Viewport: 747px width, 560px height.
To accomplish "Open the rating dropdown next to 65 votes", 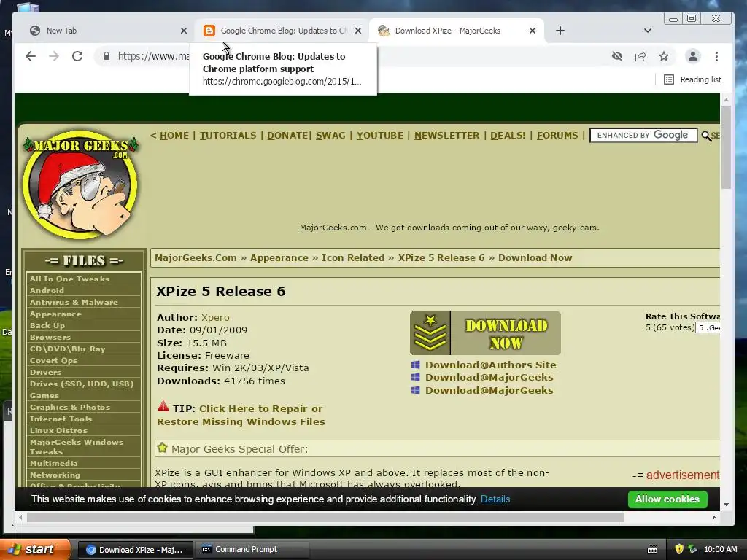I will [708, 327].
